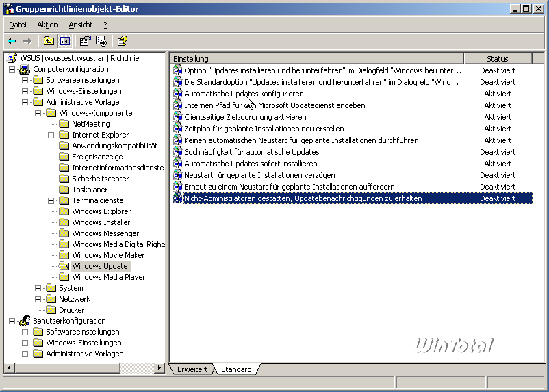This screenshot has width=549, height=392.
Task: Go up one level toolbar icon
Action: point(49,41)
